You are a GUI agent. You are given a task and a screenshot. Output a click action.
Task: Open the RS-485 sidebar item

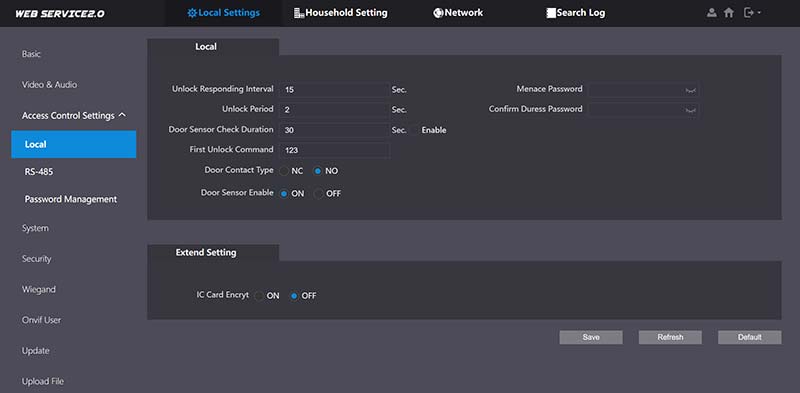(x=39, y=171)
